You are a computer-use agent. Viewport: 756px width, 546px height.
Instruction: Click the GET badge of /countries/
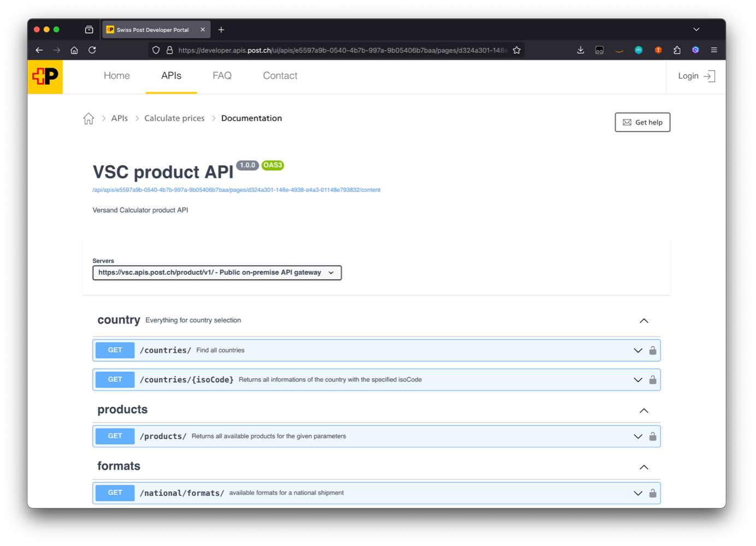point(115,350)
